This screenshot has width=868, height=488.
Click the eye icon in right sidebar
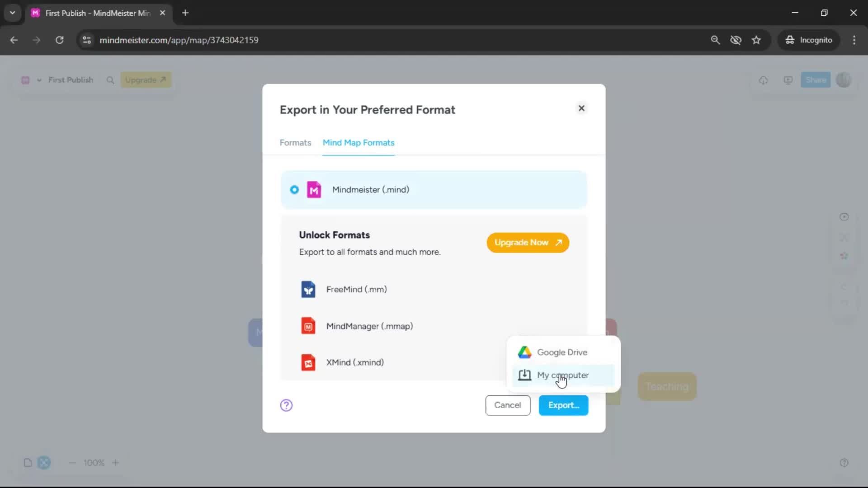tap(844, 217)
